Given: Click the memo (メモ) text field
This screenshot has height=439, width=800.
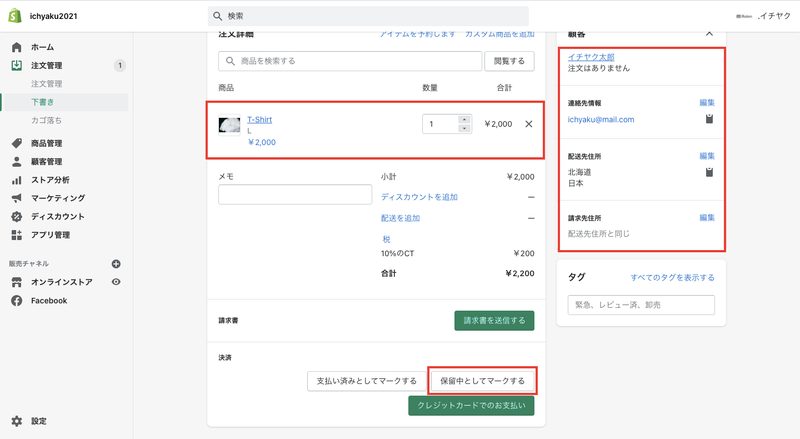Looking at the screenshot, I should [295, 194].
